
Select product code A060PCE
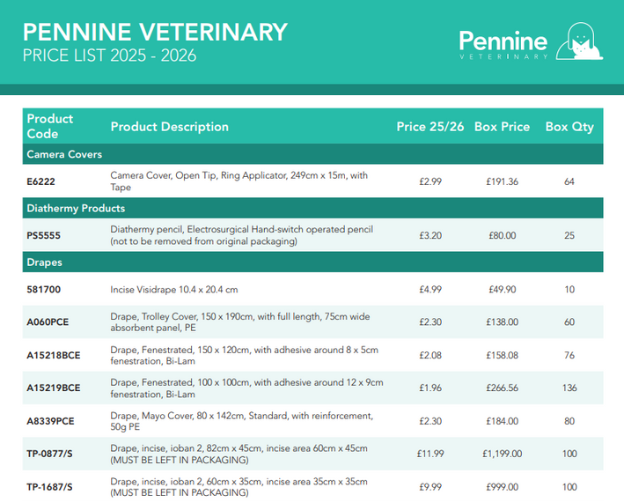[48, 323]
